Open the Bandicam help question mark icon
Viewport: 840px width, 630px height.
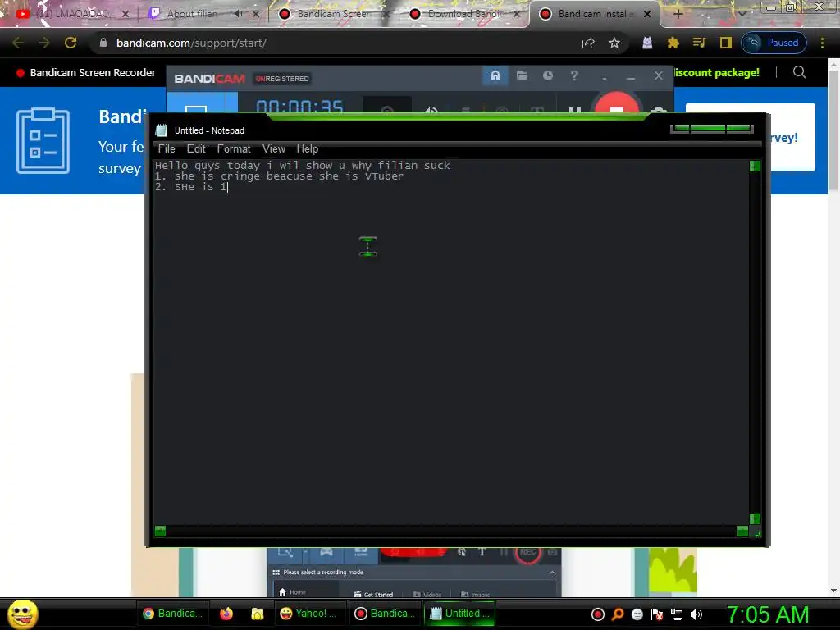tap(573, 75)
